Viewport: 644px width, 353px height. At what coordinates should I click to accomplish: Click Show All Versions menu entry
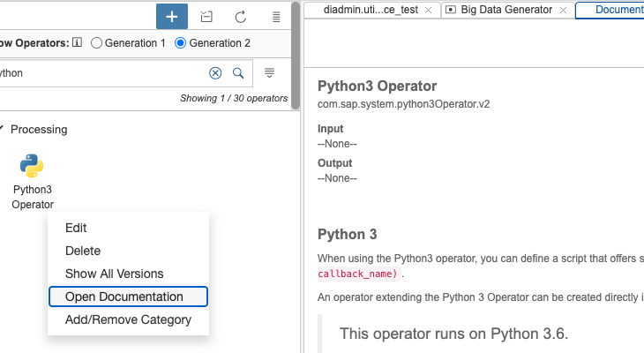pos(114,274)
